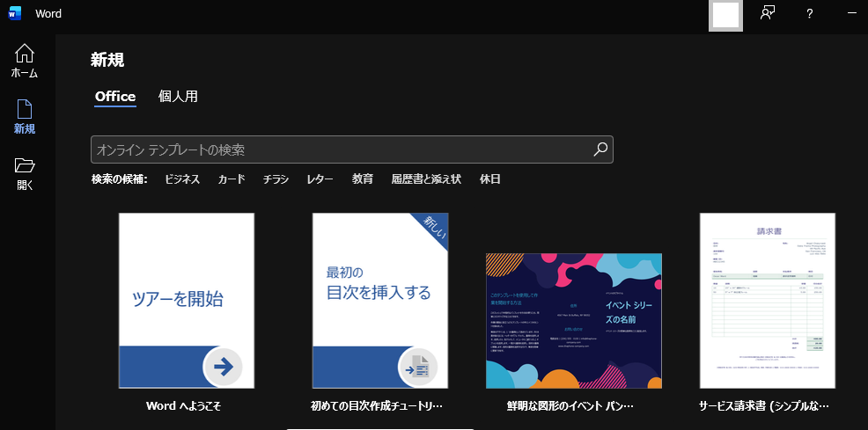Click the 初めての目次作成チュートリ… label

pyautogui.click(x=377, y=406)
